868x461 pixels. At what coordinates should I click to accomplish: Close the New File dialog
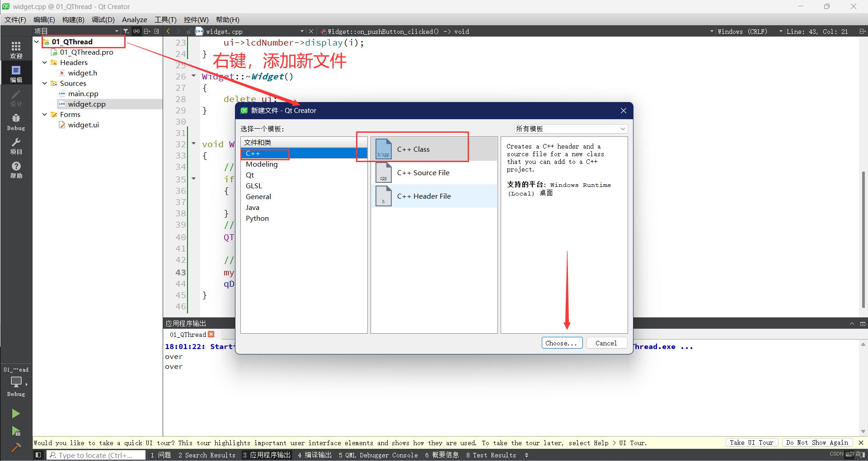pyautogui.click(x=623, y=111)
